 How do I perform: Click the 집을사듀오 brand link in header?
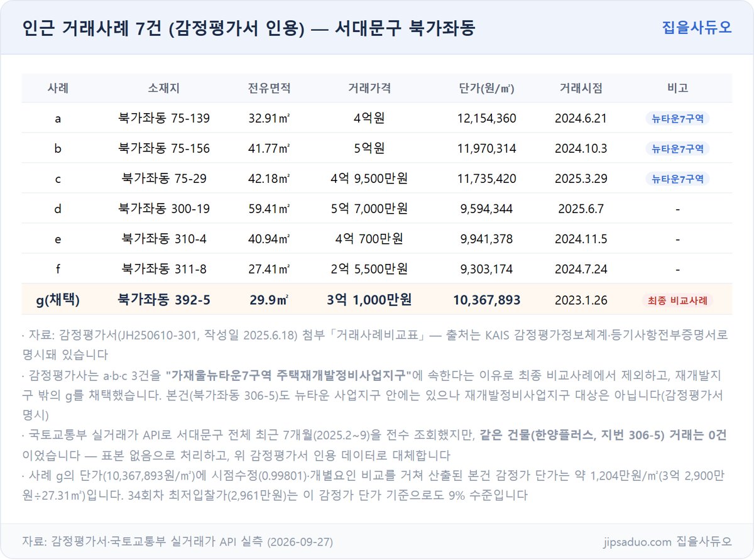coord(697,27)
